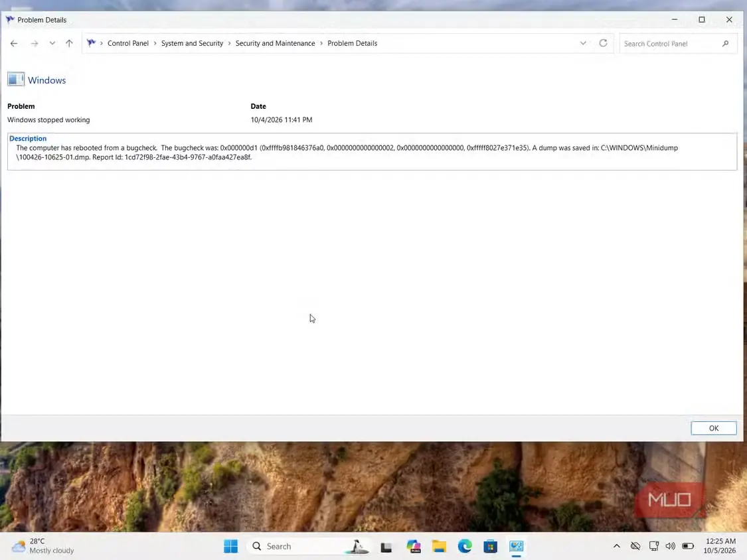Click the Problem column label
The width and height of the screenshot is (747, 560).
point(21,106)
